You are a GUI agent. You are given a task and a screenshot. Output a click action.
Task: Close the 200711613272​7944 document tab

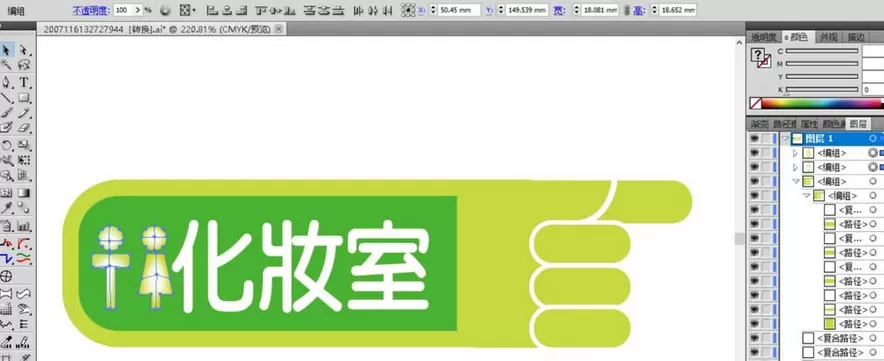tap(278, 28)
